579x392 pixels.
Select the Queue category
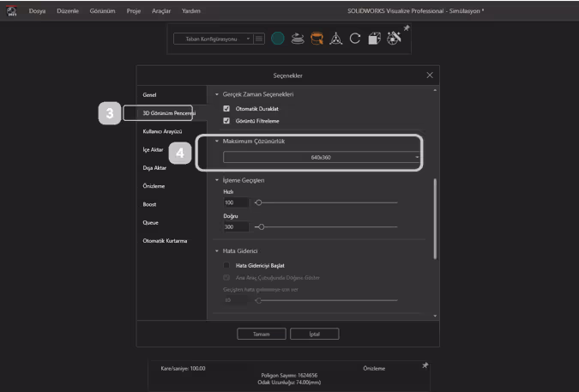[x=150, y=222]
